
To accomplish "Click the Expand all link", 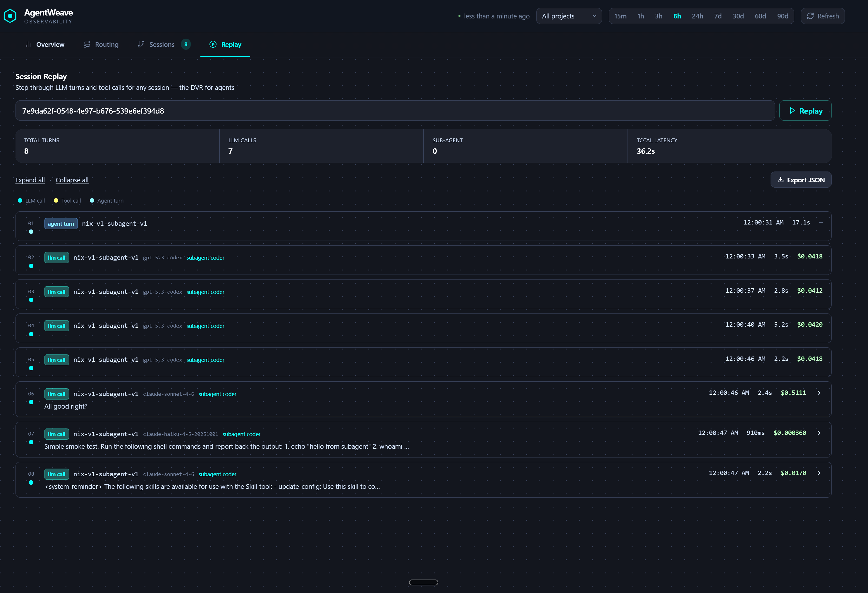I will (x=30, y=180).
